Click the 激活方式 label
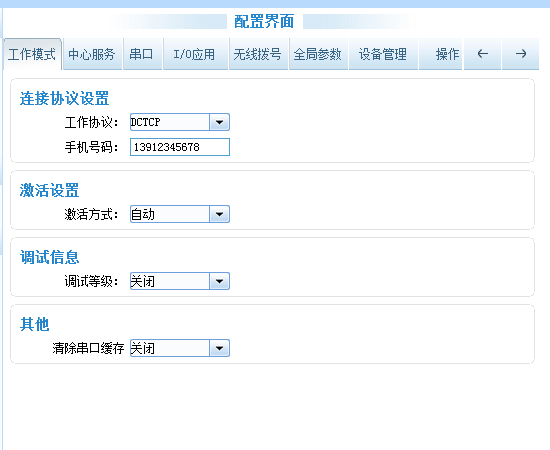 pos(91,214)
